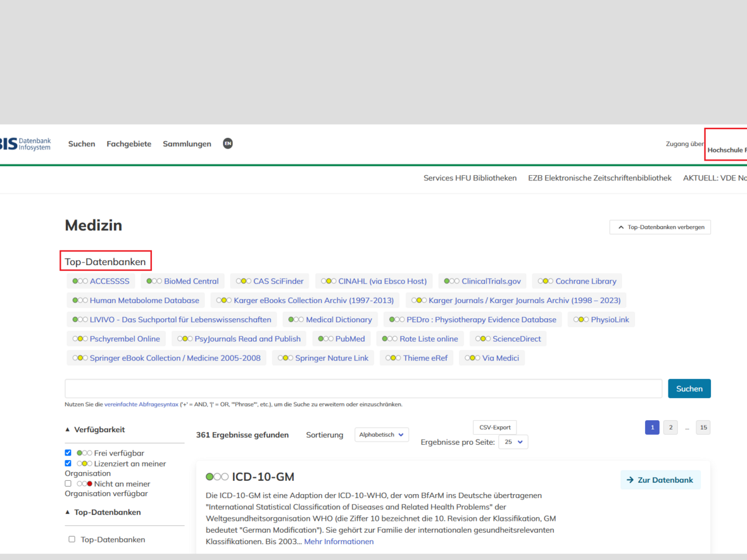
Task: Switch language with the EN icon
Action: point(228,144)
